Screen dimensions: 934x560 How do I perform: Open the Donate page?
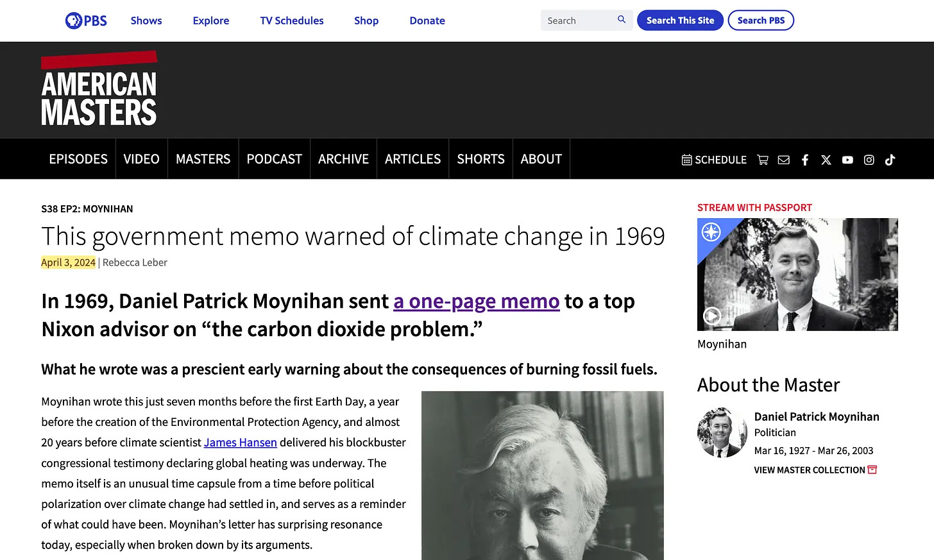tap(427, 21)
